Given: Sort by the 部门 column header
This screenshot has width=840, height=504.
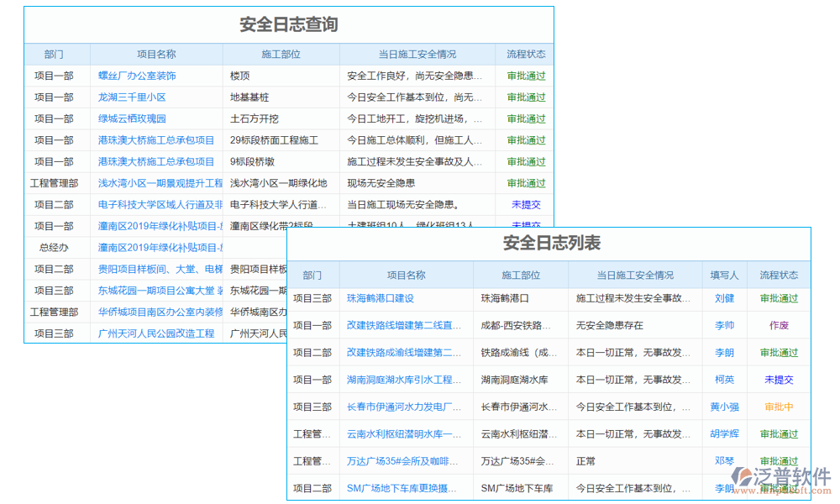Looking at the screenshot, I should 312,274.
